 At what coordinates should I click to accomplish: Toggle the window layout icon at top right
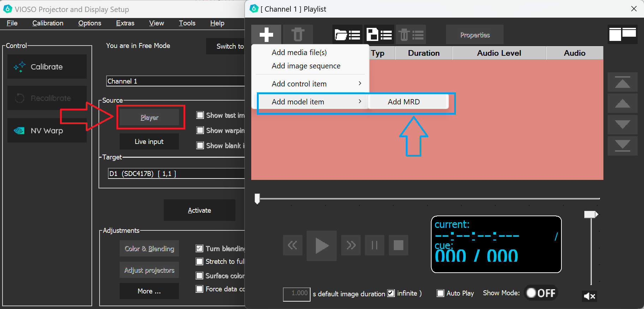click(622, 34)
